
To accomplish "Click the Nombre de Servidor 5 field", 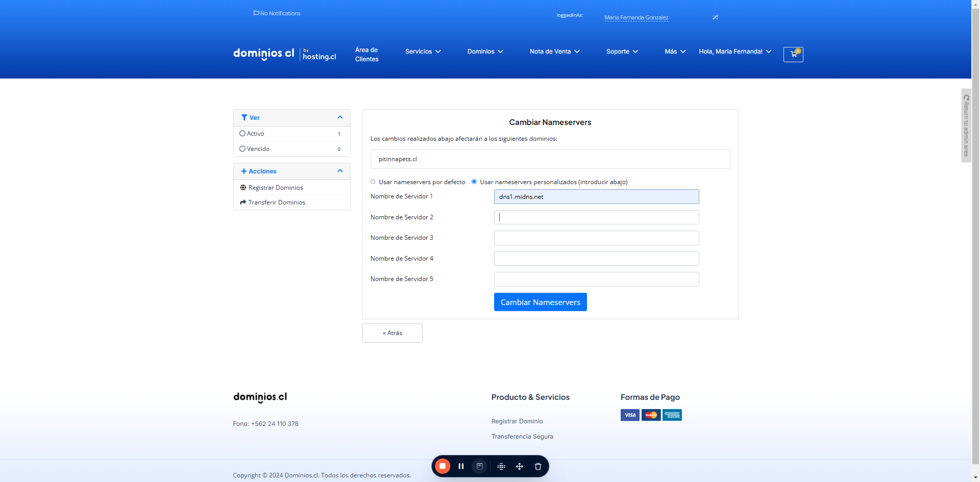I will (596, 280).
